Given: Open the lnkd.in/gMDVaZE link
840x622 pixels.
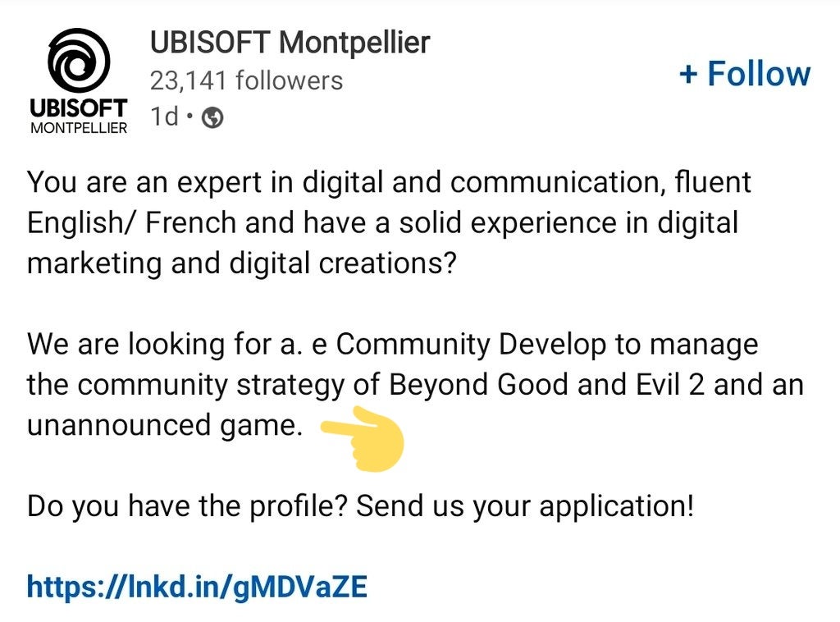Looking at the screenshot, I should coord(197,587).
